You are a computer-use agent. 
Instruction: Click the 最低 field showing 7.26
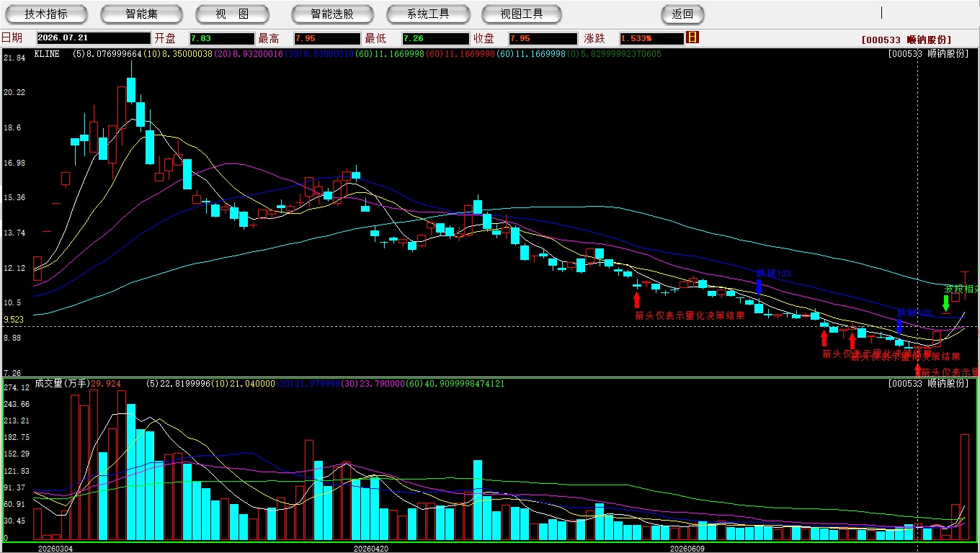435,38
